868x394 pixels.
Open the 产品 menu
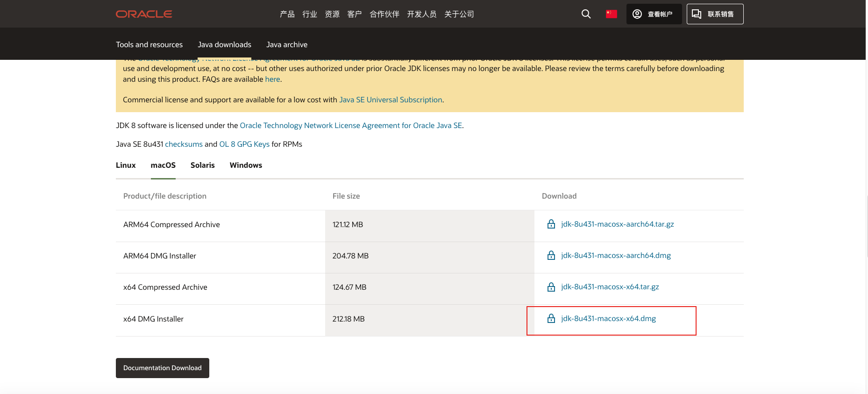tap(287, 14)
